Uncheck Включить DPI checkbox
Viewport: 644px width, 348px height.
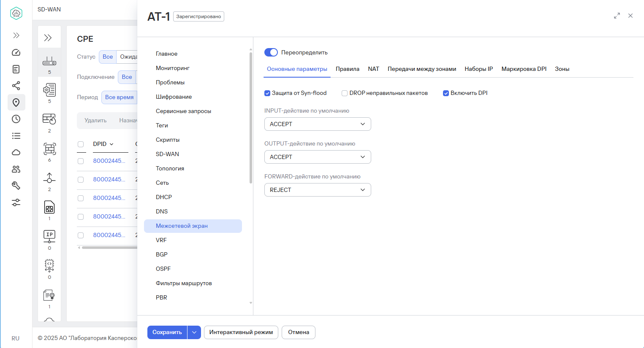(x=446, y=93)
